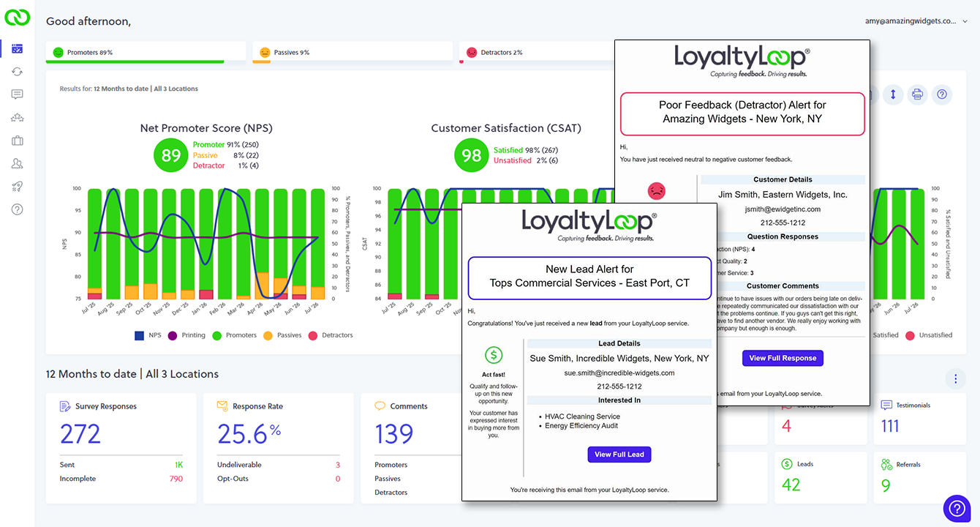980x527 pixels.
Task: Click 'Unsatisfied 2% (6)' stat line
Action: 525,160
